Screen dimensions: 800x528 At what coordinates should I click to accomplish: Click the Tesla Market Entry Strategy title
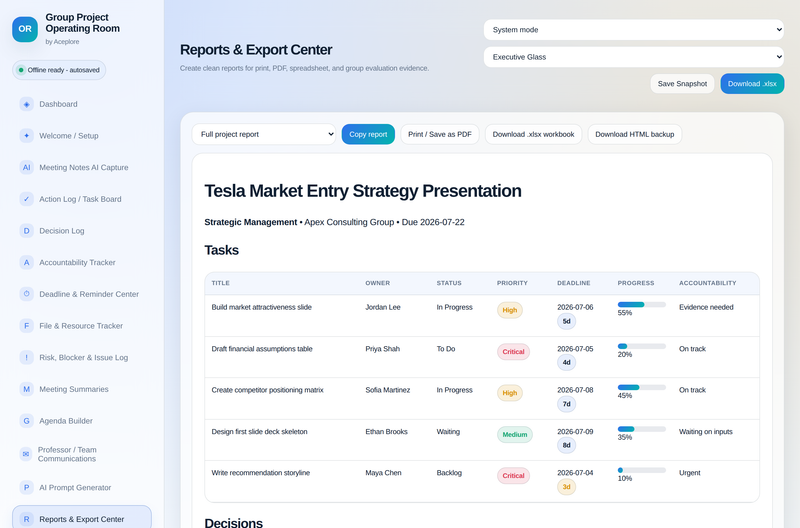pos(363,191)
